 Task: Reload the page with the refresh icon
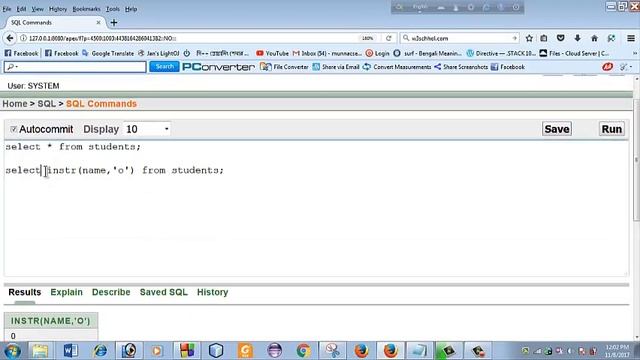pyautogui.click(x=389, y=38)
